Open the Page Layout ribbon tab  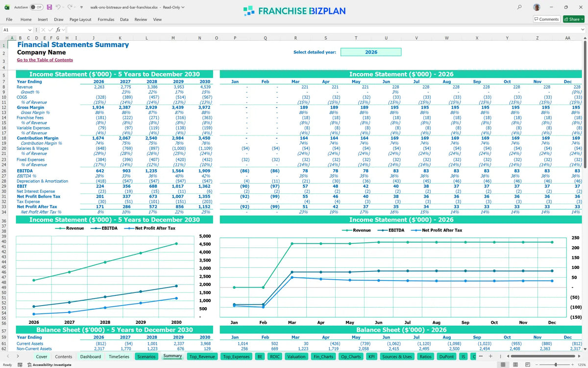[80, 19]
